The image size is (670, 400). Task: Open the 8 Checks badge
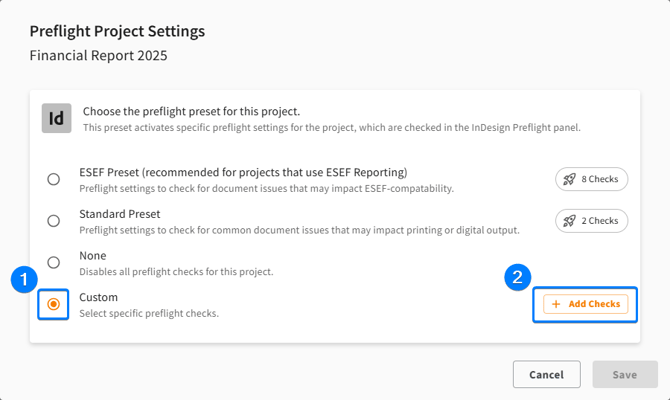point(591,179)
